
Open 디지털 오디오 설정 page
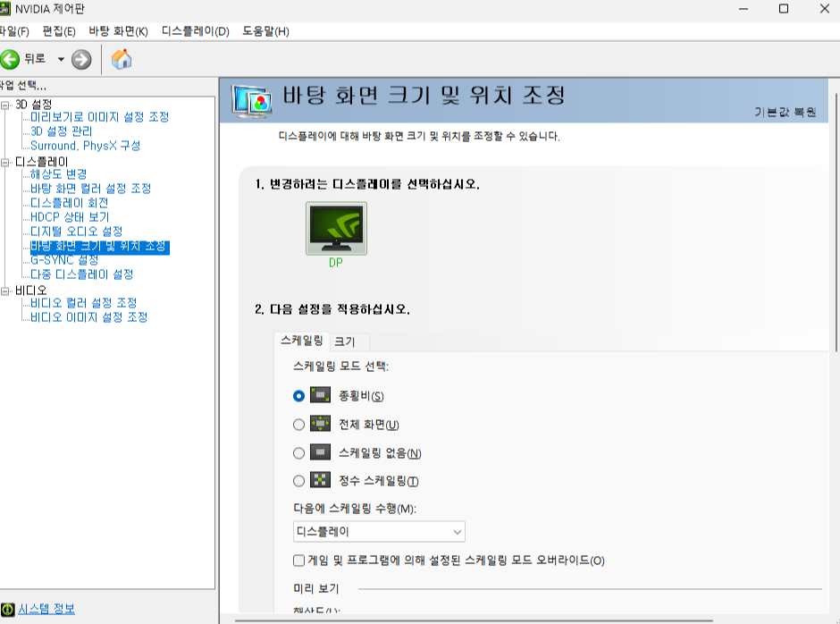(76, 232)
